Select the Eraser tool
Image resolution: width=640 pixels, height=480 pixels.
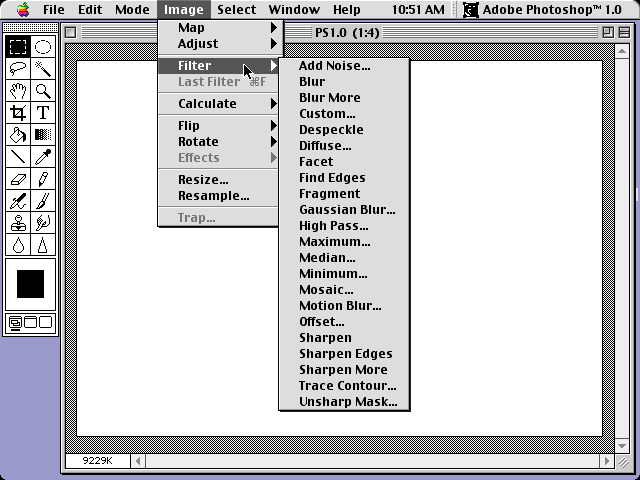click(x=18, y=179)
